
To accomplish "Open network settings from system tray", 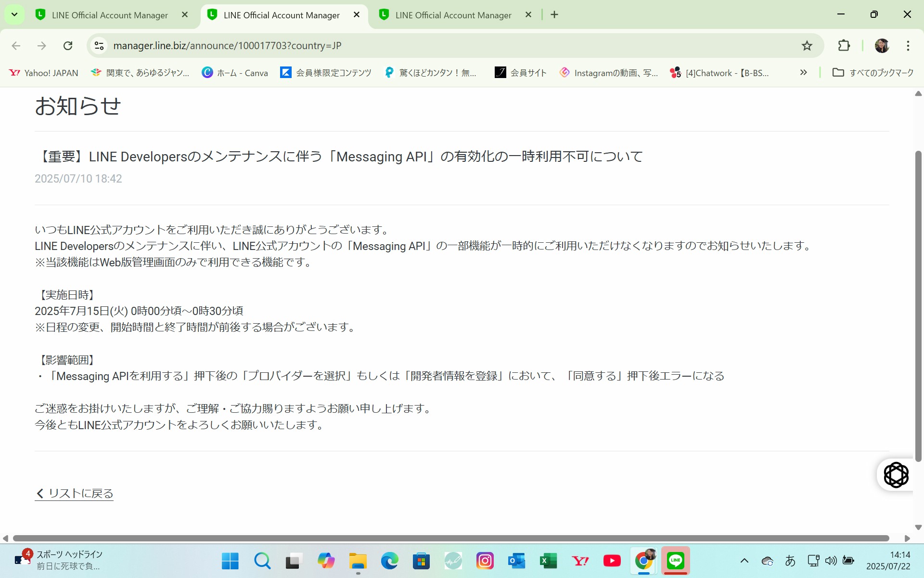I will pyautogui.click(x=813, y=561).
